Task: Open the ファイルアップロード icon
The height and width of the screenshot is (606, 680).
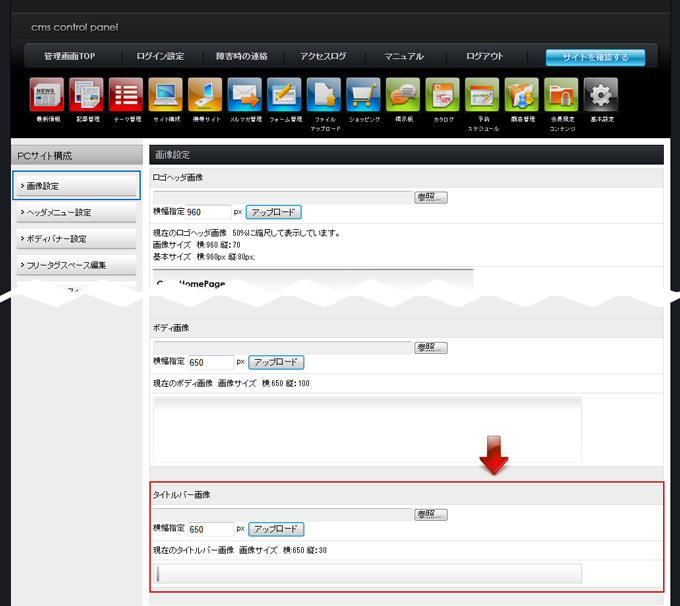Action: [x=324, y=95]
